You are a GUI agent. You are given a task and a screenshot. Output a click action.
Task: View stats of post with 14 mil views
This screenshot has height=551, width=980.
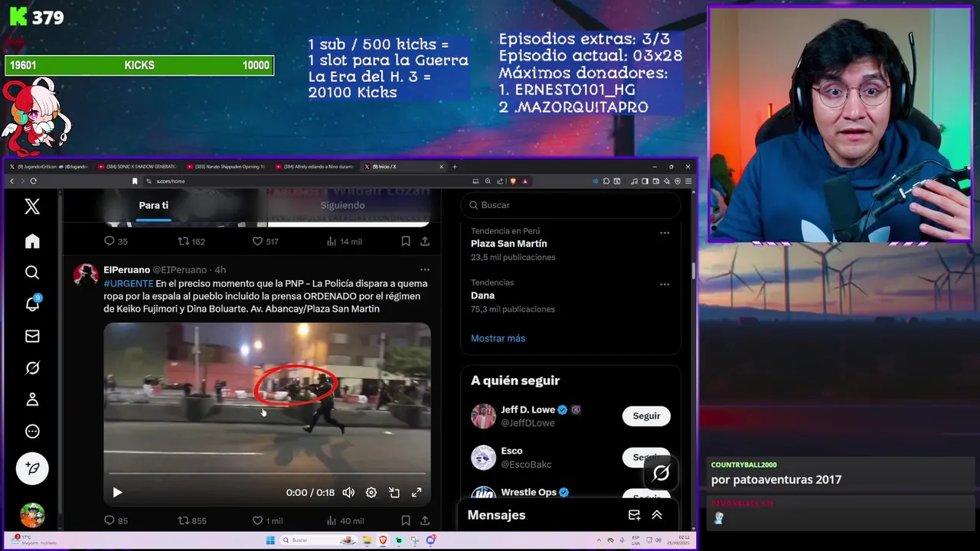coord(345,241)
